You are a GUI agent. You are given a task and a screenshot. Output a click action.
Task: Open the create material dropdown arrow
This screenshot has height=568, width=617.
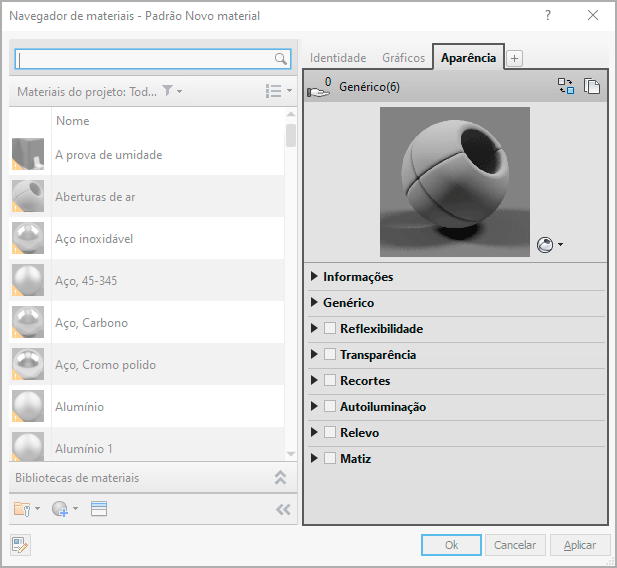(75, 509)
